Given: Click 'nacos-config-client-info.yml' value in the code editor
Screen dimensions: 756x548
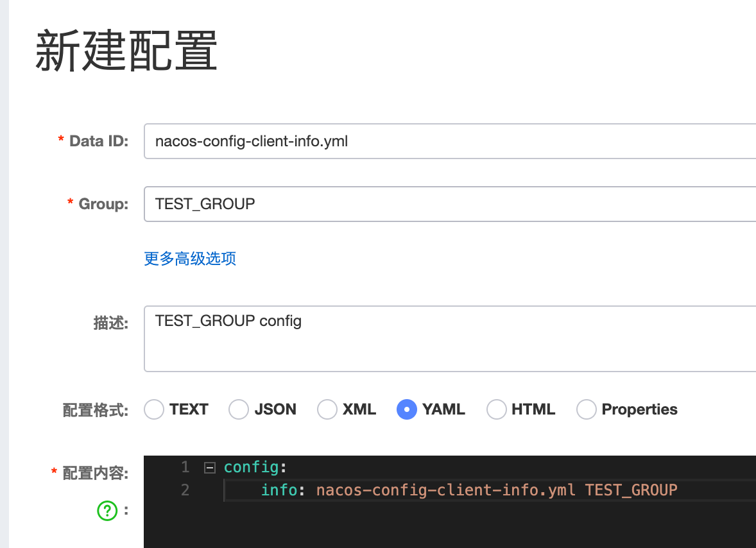Looking at the screenshot, I should (445, 490).
